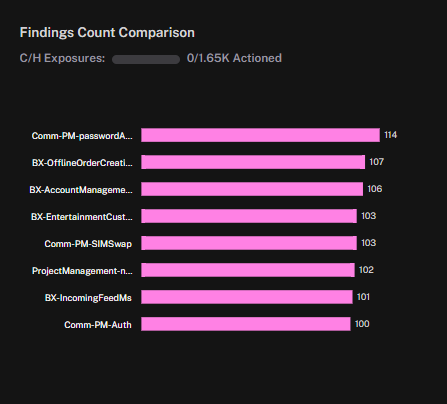Click the Comm-PM-passwordA... label
This screenshot has height=404, width=447.
point(82,136)
